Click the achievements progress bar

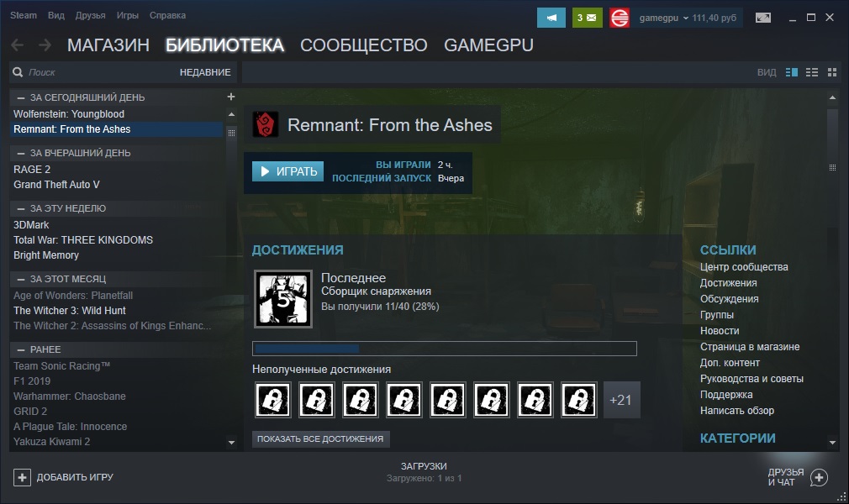pyautogui.click(x=445, y=349)
